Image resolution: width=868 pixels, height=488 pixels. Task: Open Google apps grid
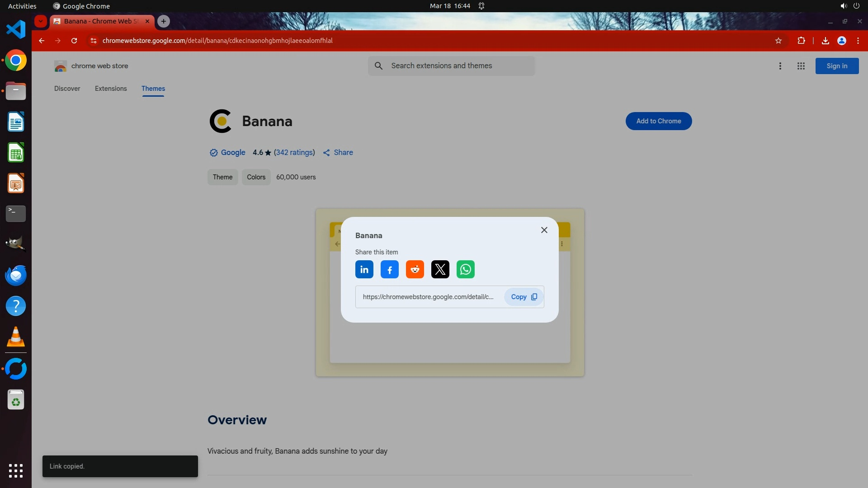801,66
